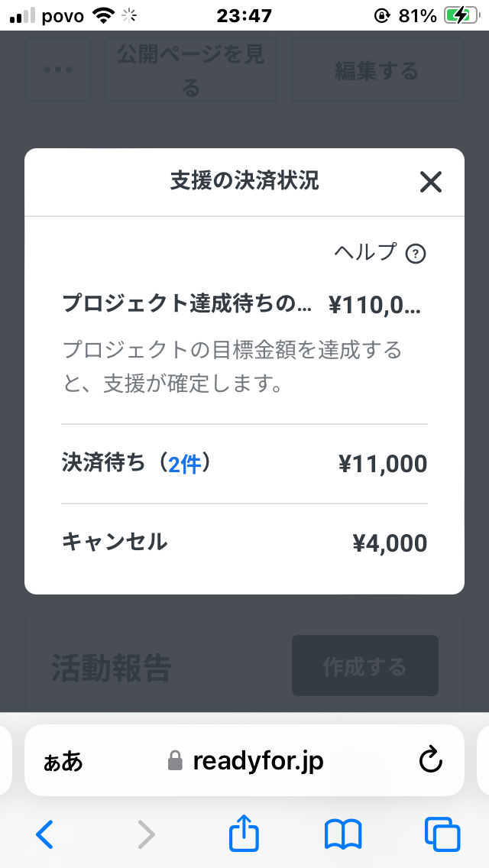The width and height of the screenshot is (489, 868).
Task: Tap Safari's forward arrow
Action: pos(145,834)
